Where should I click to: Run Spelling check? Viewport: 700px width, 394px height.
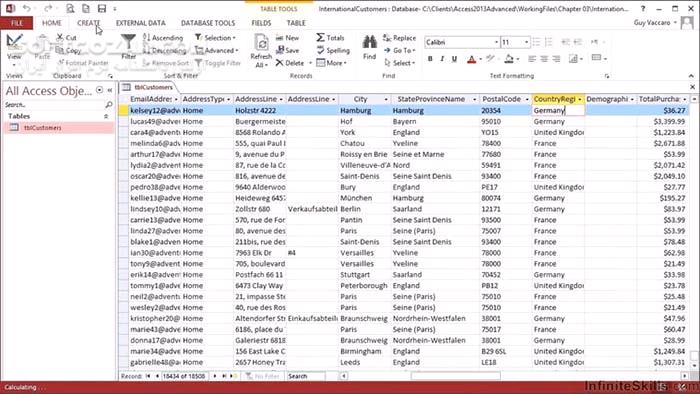pyautogui.click(x=333, y=50)
